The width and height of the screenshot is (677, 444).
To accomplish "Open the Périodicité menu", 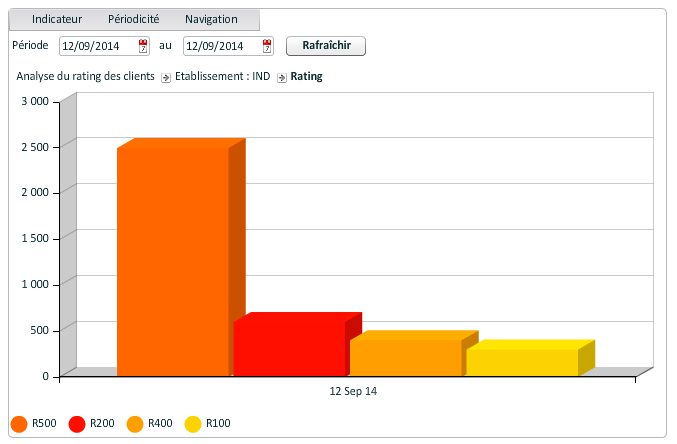I will [x=133, y=19].
